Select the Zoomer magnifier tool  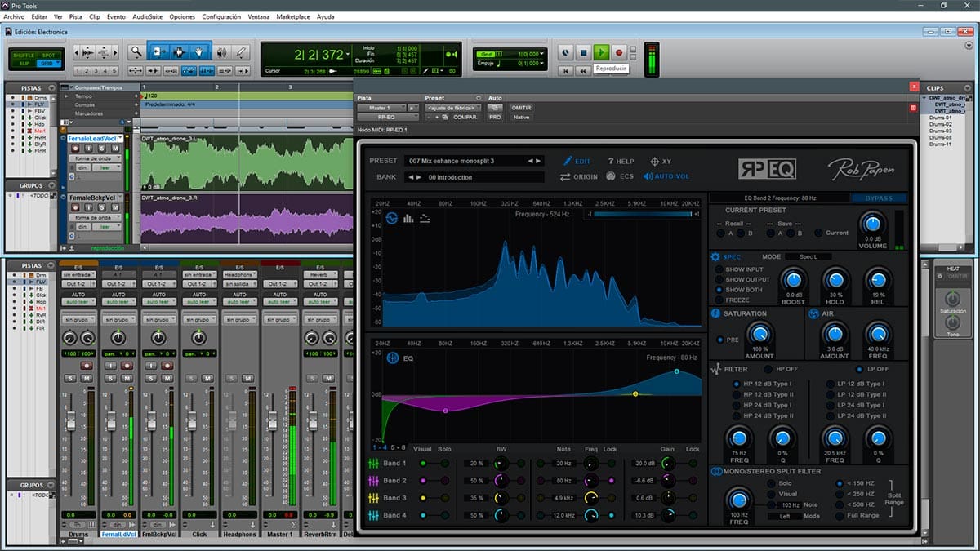tap(137, 52)
